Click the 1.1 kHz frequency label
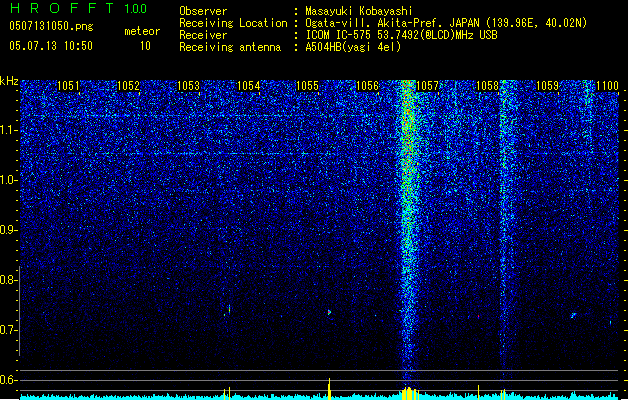The width and height of the screenshot is (629, 400). pyautogui.click(x=8, y=130)
